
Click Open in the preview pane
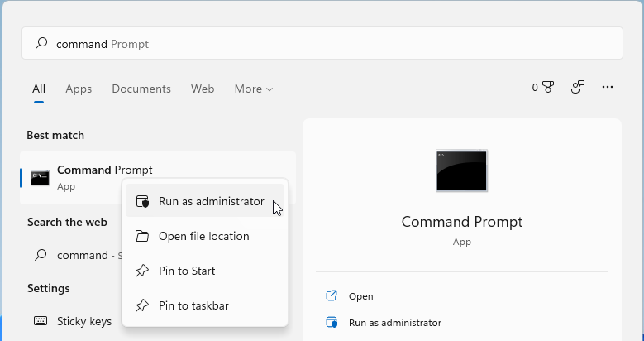point(361,296)
